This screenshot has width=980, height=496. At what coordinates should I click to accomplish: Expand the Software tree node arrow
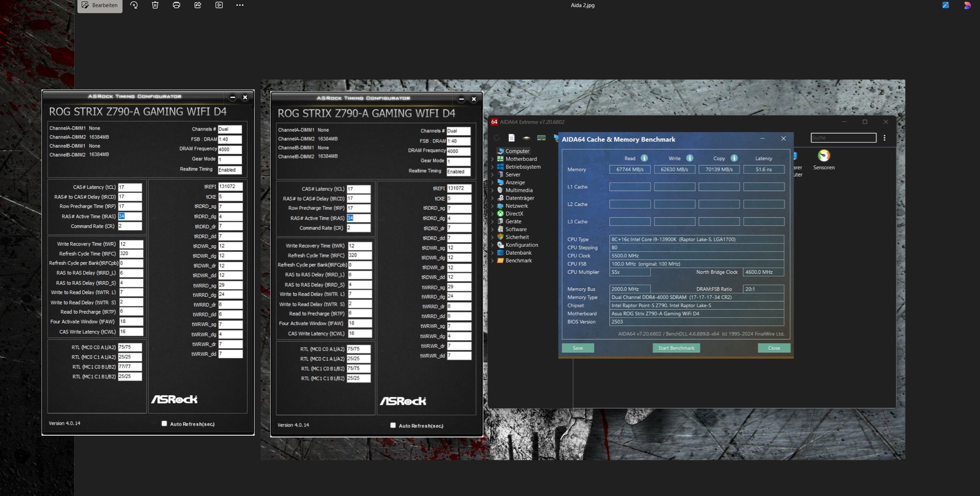click(493, 229)
